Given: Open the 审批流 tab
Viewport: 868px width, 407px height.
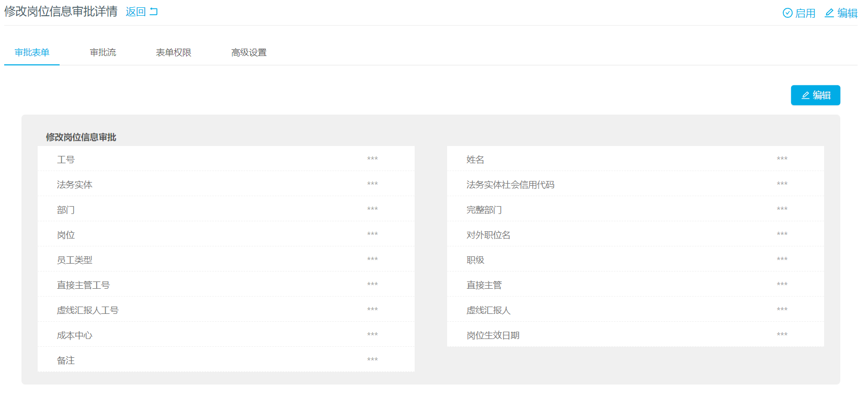Looking at the screenshot, I should [103, 52].
